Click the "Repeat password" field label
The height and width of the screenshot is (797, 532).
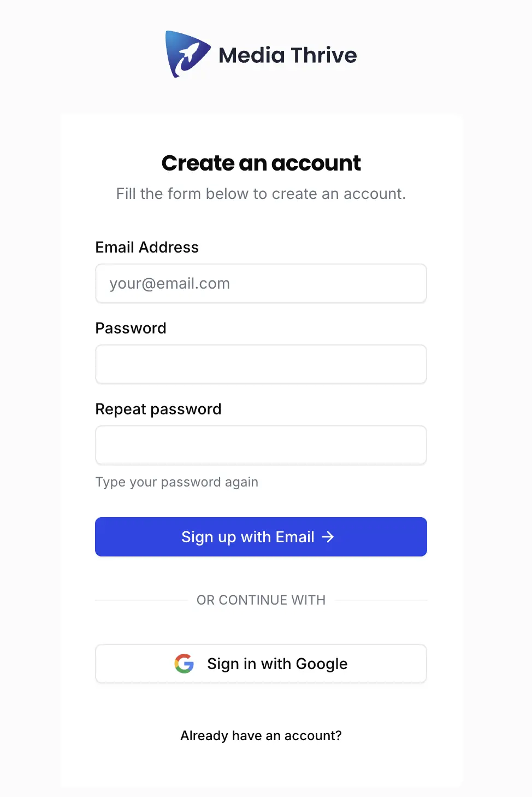pyautogui.click(x=158, y=409)
